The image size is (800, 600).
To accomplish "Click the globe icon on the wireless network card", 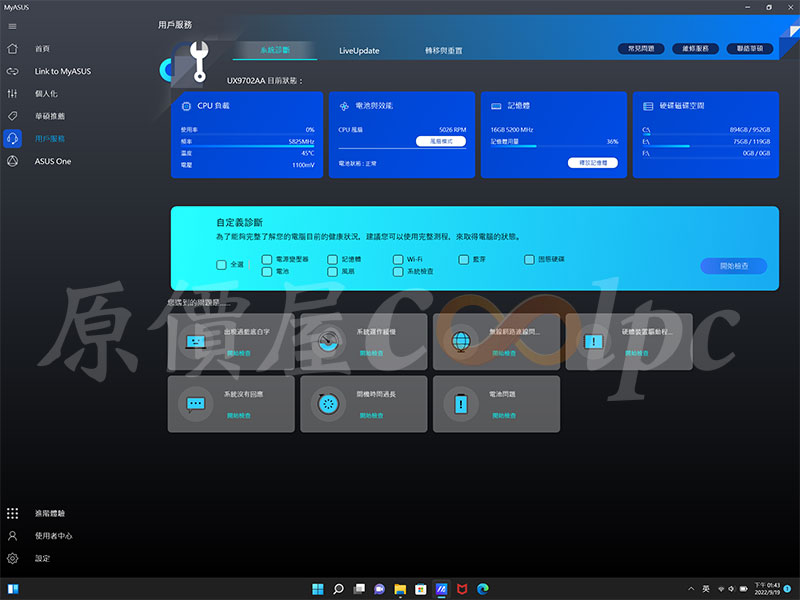I will [x=461, y=341].
